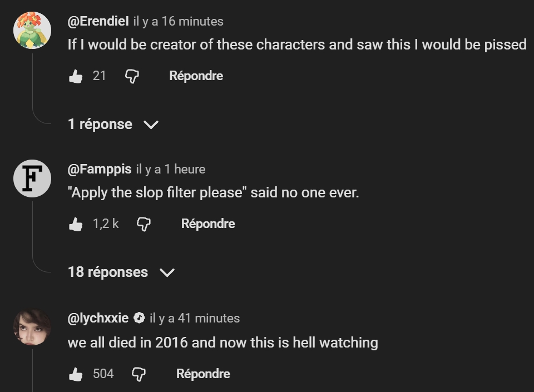Click Répondre under @Famppis's comment

208,224
